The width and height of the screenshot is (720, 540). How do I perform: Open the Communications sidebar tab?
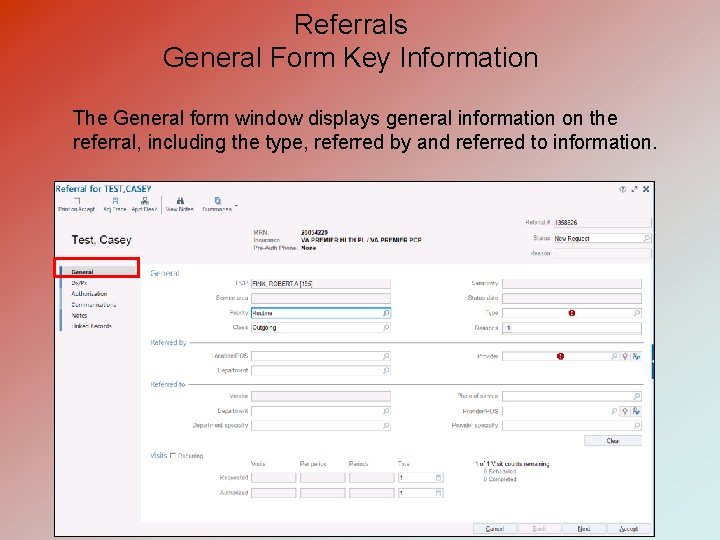click(94, 304)
